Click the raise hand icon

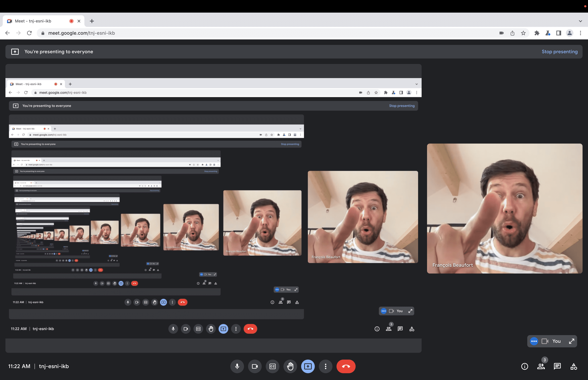tap(290, 366)
